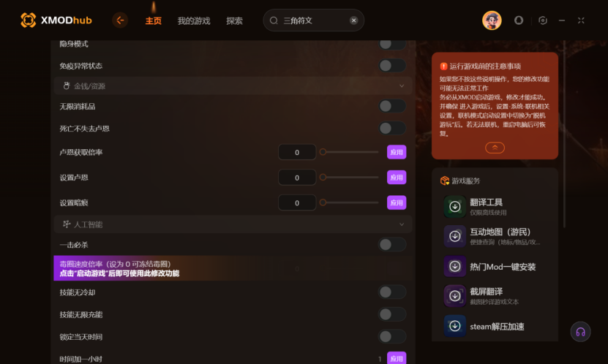The width and height of the screenshot is (608, 364).
Task: Open the 探索 tab
Action: pyautogui.click(x=235, y=21)
